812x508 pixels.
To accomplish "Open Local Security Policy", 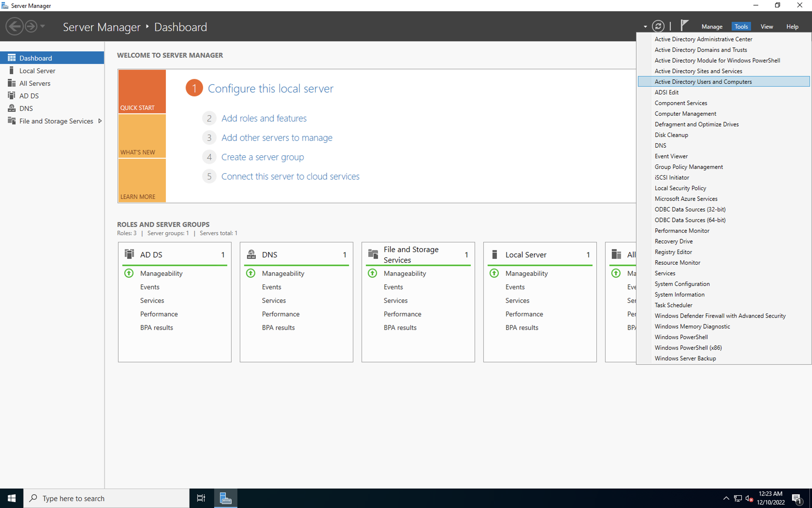I will pos(724,188).
